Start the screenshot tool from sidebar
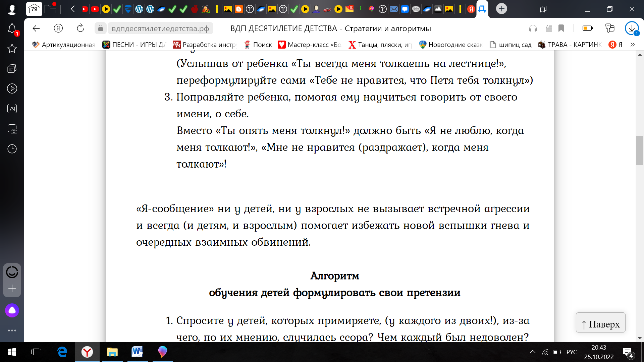This screenshot has width=644, height=362. (12, 129)
